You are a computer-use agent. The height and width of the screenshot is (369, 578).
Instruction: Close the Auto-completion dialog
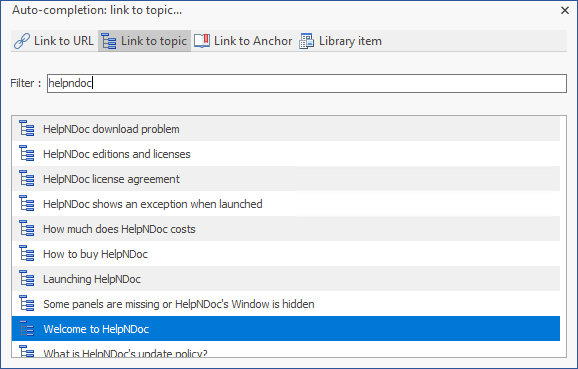point(565,10)
